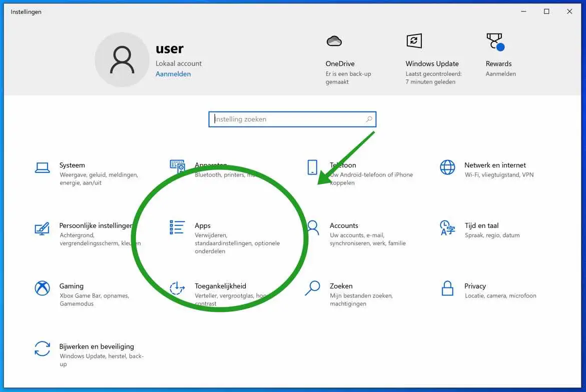
Task: Go to Accounts settings
Action: tap(344, 225)
